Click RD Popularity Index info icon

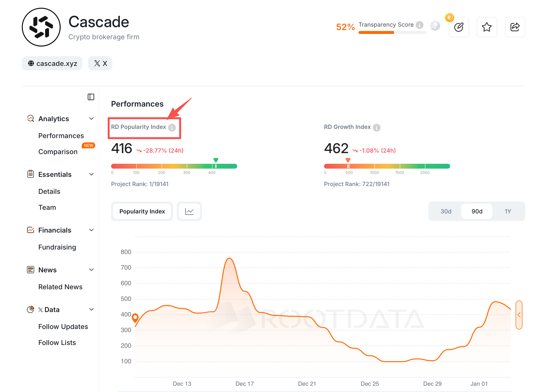(172, 127)
